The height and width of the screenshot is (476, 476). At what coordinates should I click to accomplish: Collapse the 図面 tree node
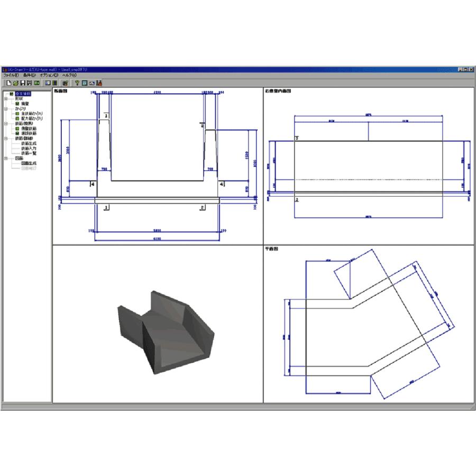click(6, 159)
